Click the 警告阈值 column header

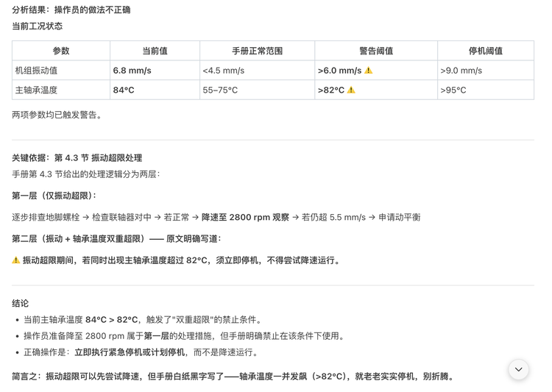pyautogui.click(x=375, y=51)
